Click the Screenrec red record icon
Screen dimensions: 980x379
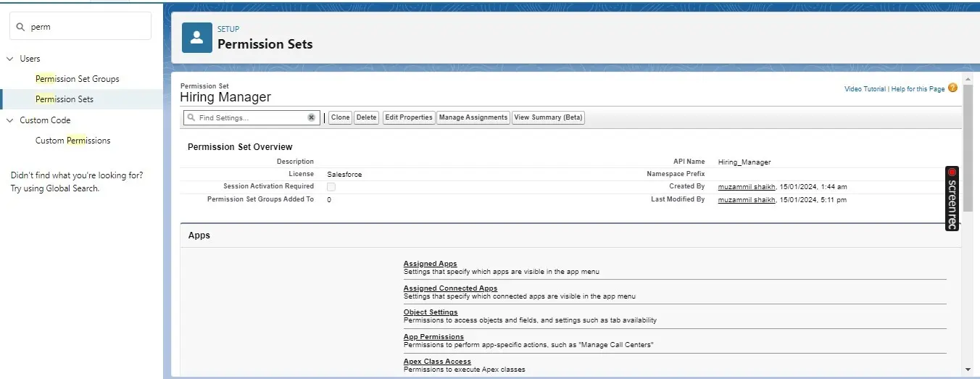[x=952, y=172]
